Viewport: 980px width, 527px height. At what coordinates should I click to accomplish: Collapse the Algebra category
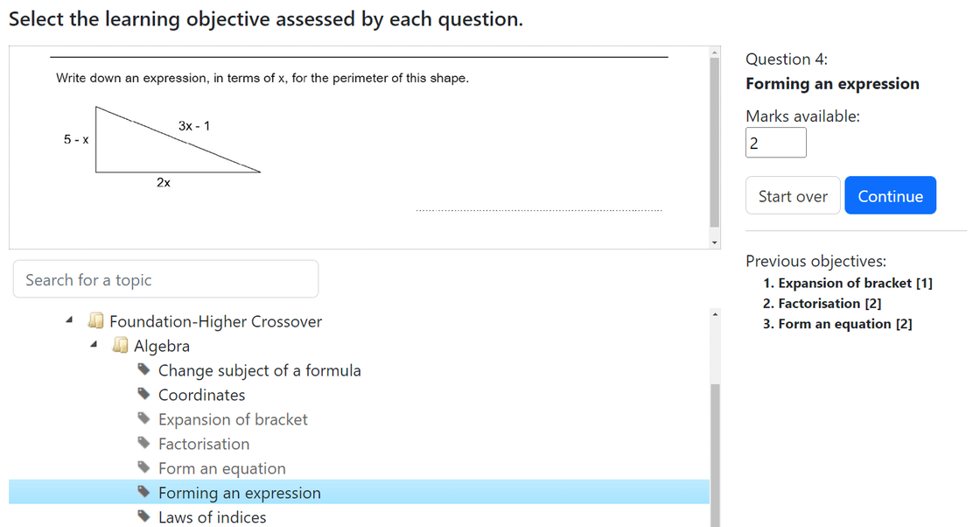94,345
